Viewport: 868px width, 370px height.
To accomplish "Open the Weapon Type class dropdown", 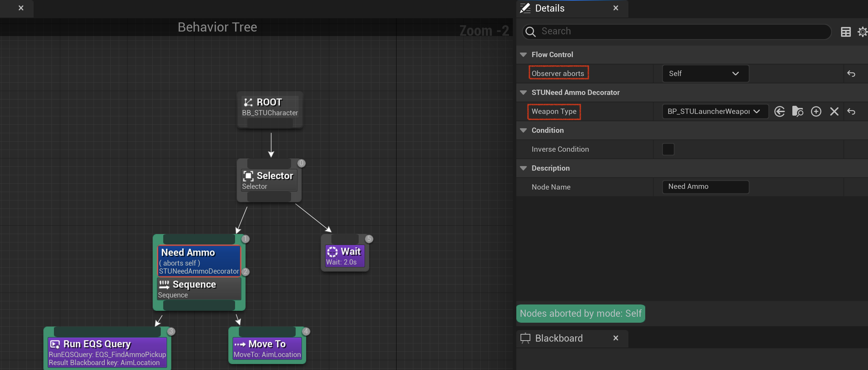I will pos(715,111).
